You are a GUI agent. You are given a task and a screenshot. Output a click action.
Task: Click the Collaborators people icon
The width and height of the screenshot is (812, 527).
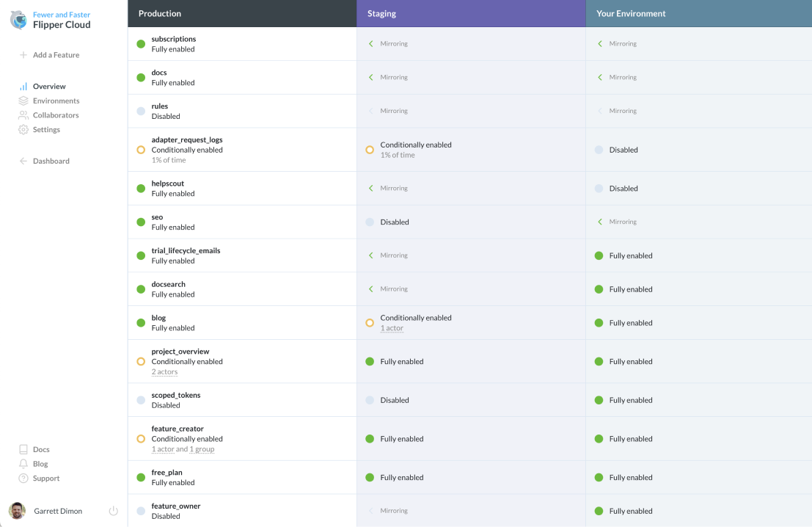pyautogui.click(x=23, y=115)
